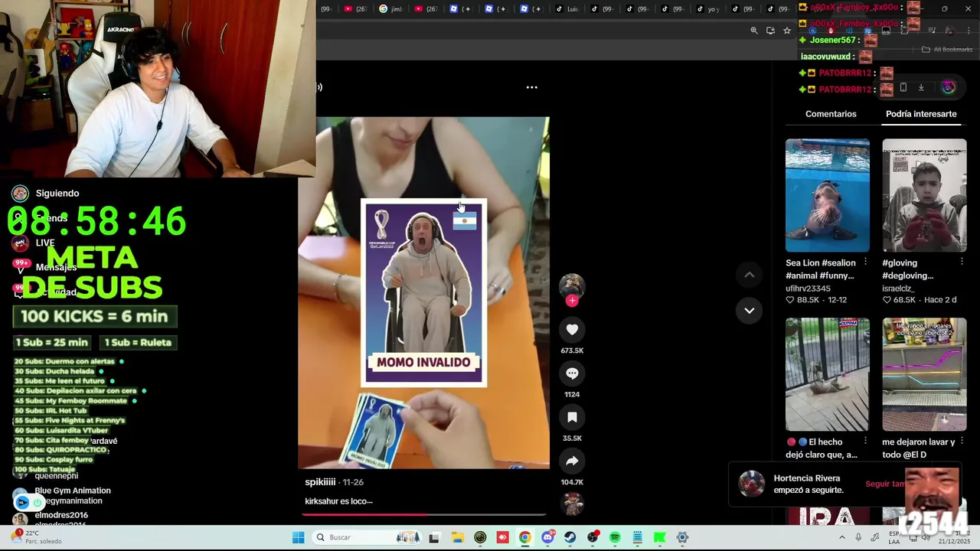Open the comments bubble showing 1124

(572, 373)
